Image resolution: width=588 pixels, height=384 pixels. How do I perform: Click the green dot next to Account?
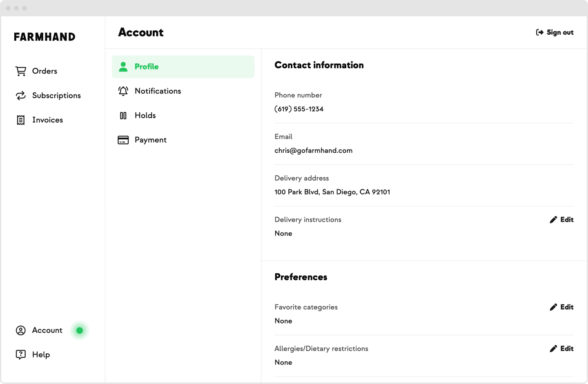80,330
